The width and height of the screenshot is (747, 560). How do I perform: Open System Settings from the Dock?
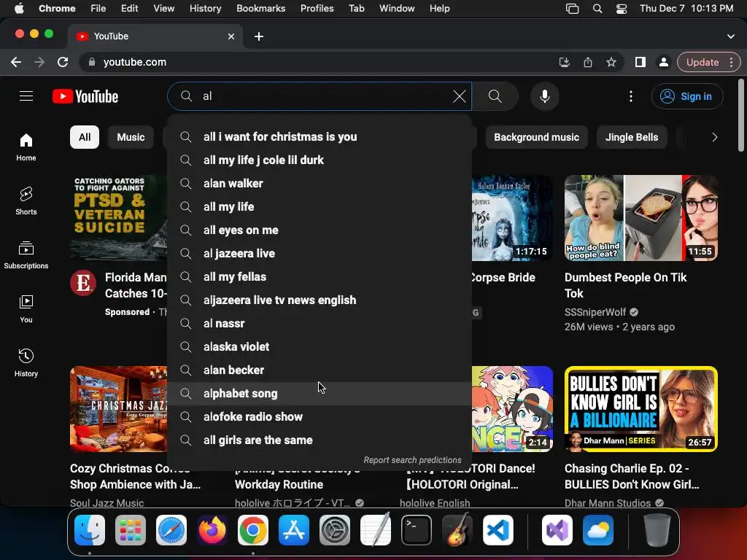pos(334,530)
